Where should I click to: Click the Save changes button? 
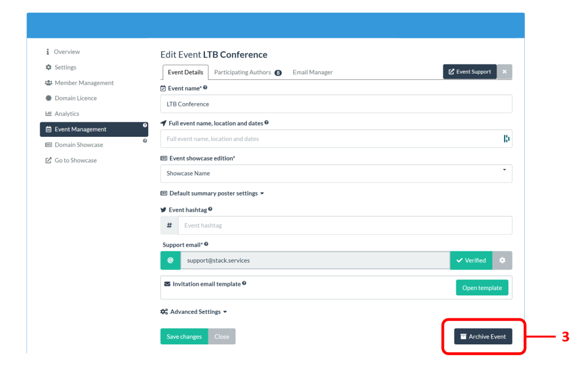coord(184,337)
